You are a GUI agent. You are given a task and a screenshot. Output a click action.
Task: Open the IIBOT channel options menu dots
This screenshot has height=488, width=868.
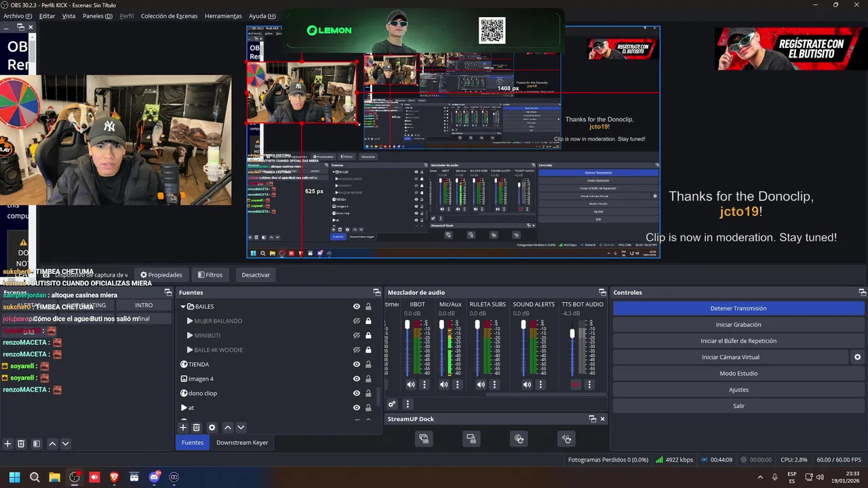click(x=425, y=384)
